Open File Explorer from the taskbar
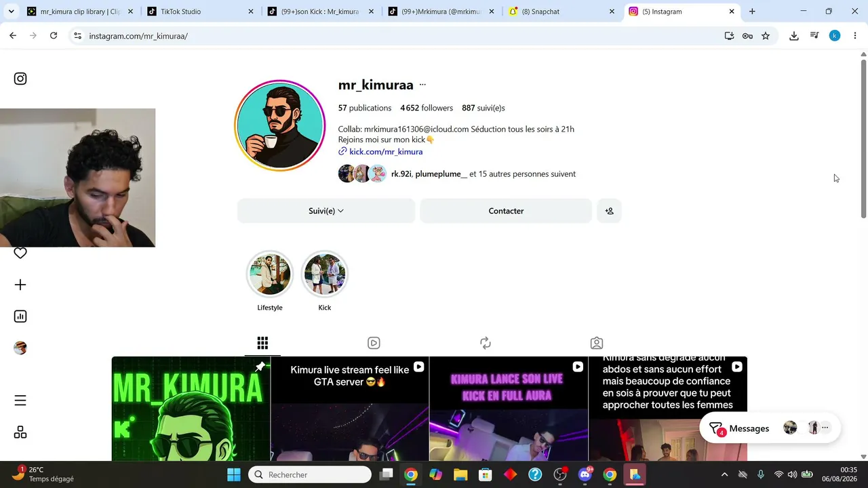 460,474
